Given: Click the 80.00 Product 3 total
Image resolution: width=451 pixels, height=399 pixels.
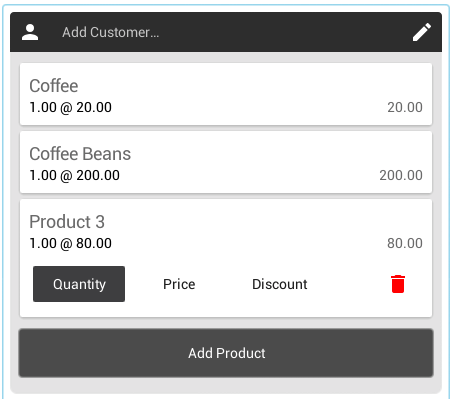Looking at the screenshot, I should [x=405, y=243].
